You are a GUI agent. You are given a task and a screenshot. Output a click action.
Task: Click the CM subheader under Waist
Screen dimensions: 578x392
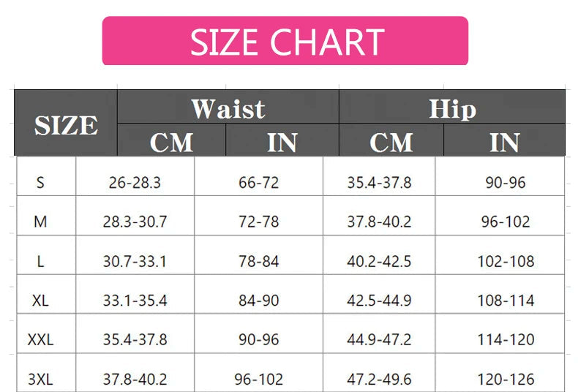[171, 142]
